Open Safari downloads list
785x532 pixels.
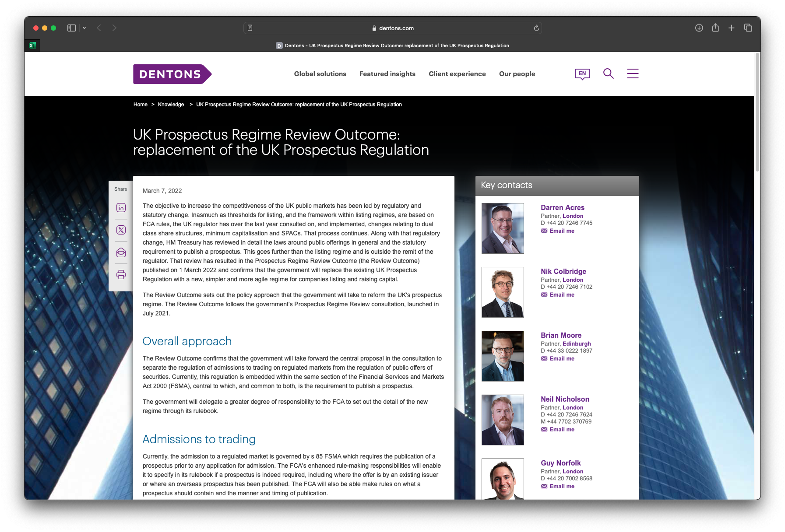[x=699, y=28]
